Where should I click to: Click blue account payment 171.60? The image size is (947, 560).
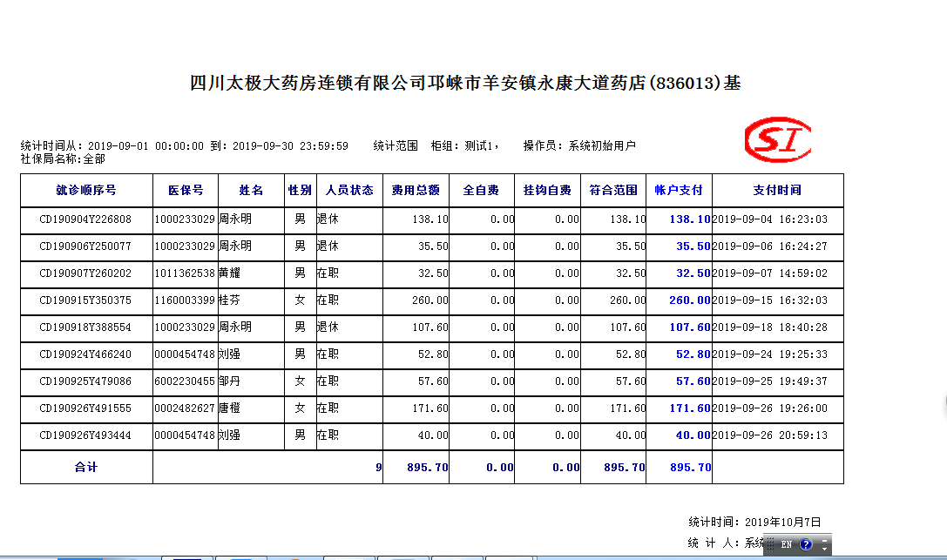tap(690, 408)
